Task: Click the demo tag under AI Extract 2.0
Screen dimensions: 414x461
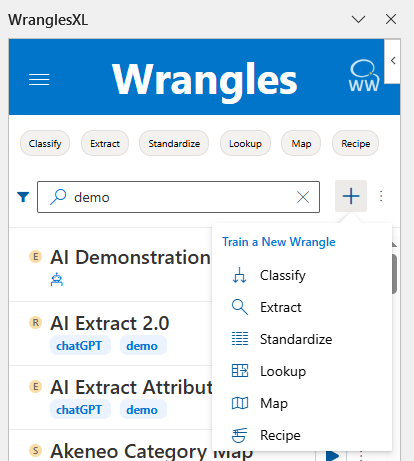Action: (x=142, y=346)
